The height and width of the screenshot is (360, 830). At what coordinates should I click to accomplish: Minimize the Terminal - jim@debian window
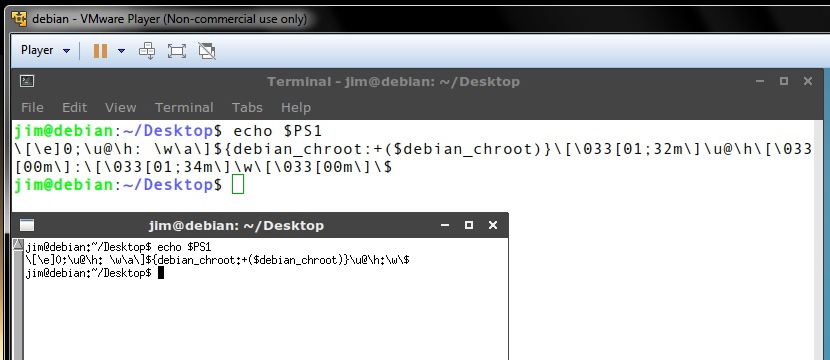[760, 82]
